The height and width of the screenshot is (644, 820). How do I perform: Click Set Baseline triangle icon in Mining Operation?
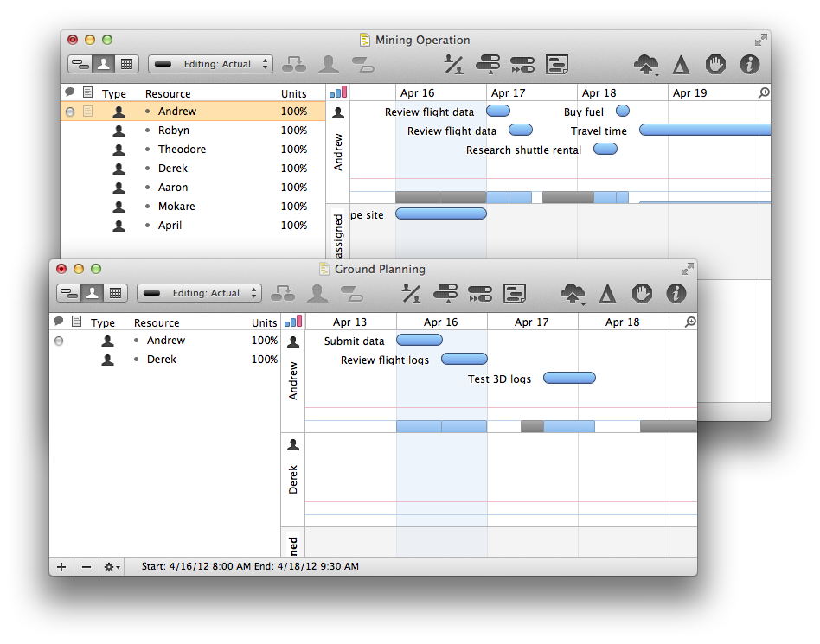[682, 64]
